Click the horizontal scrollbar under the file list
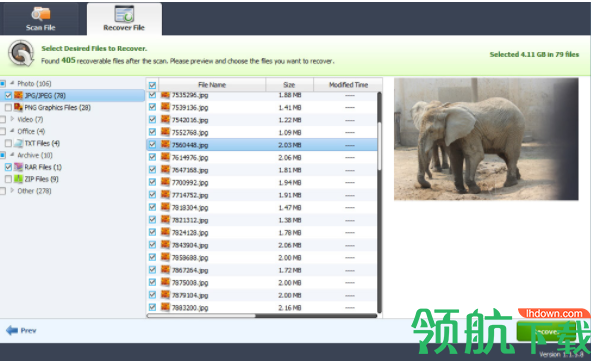591x361 pixels. (x=202, y=316)
